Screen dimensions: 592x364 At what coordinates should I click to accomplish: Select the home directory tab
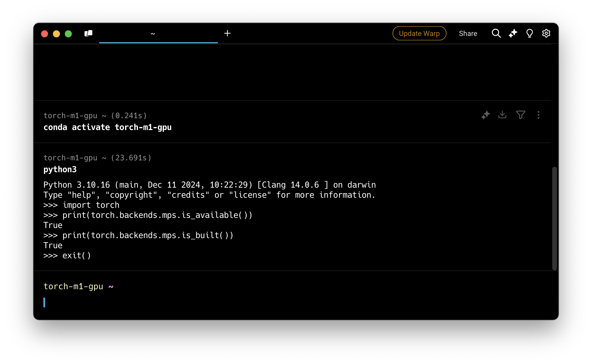pyautogui.click(x=158, y=34)
